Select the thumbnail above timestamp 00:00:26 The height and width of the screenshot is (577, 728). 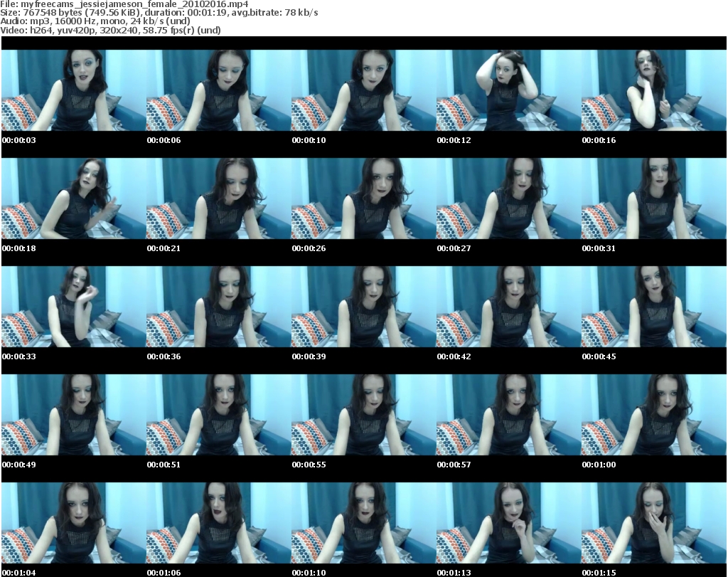coord(363,198)
